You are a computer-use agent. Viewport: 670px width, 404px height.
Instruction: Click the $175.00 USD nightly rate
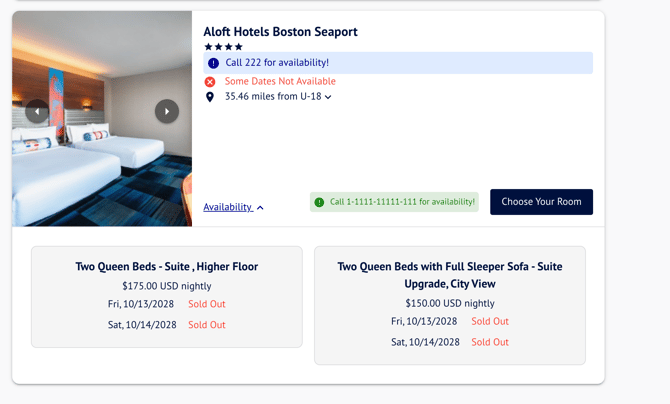pyautogui.click(x=167, y=286)
